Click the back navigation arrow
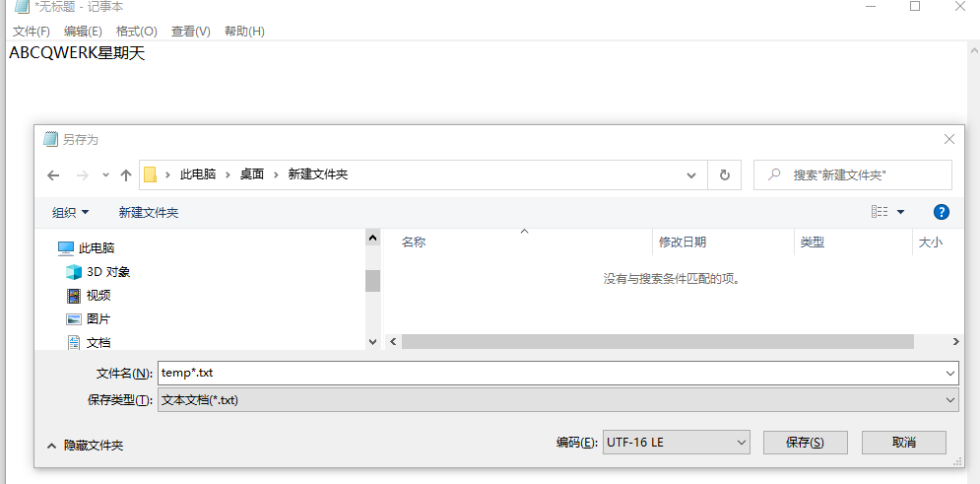 tap(53, 174)
